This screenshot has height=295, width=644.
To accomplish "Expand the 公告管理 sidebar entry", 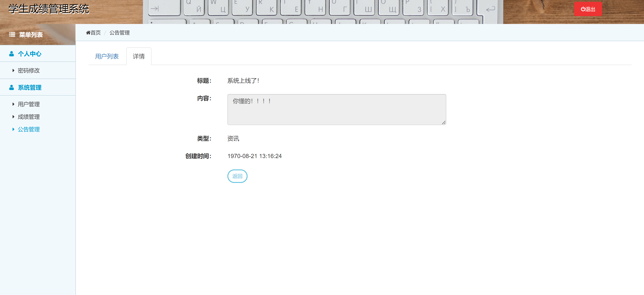I will click(13, 129).
